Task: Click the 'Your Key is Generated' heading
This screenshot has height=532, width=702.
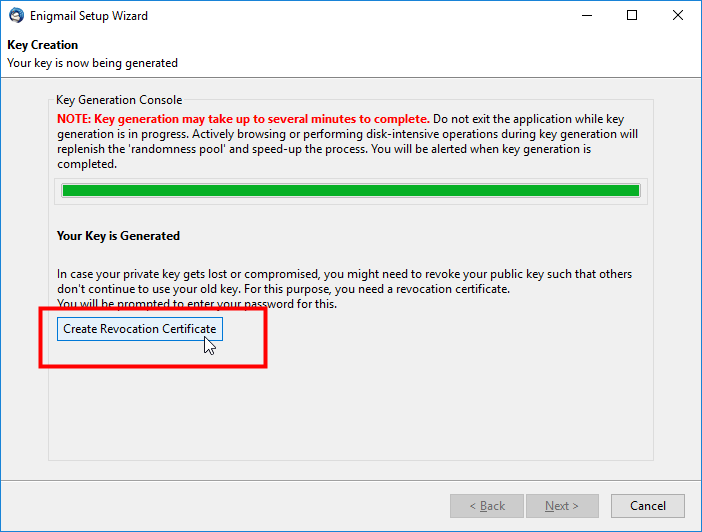Action: 118,236
